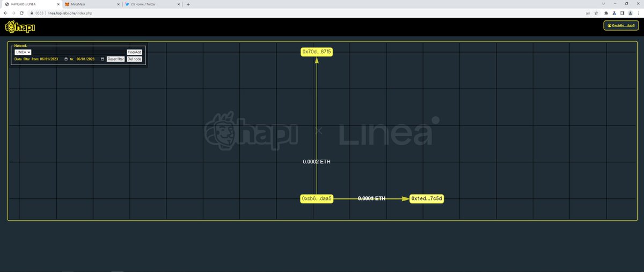Open the Chrome Labs flask icon
Image resolution: width=644 pixels, height=272 pixels.
[614, 12]
